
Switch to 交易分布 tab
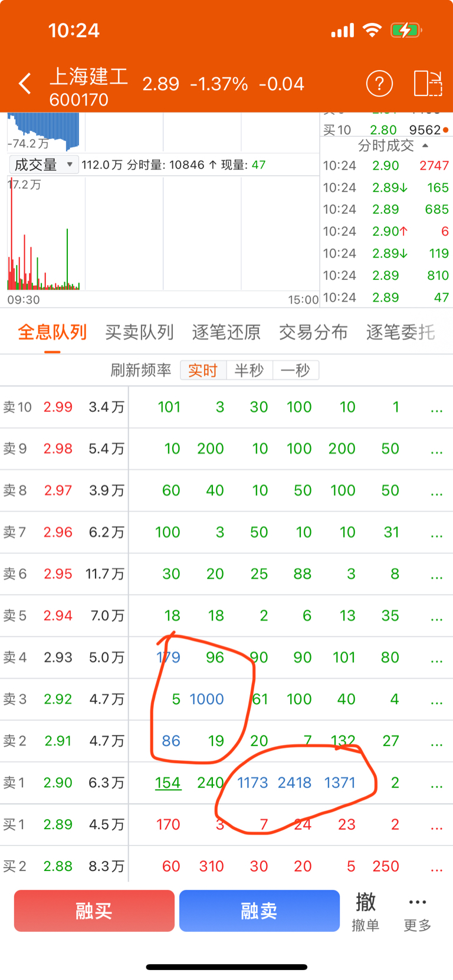pyautogui.click(x=313, y=332)
